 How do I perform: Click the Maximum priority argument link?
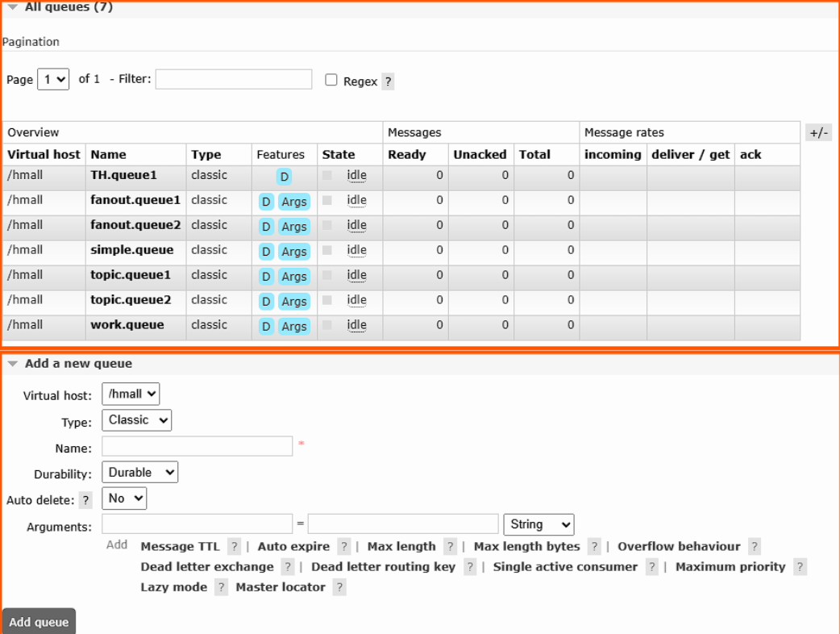pyautogui.click(x=730, y=567)
